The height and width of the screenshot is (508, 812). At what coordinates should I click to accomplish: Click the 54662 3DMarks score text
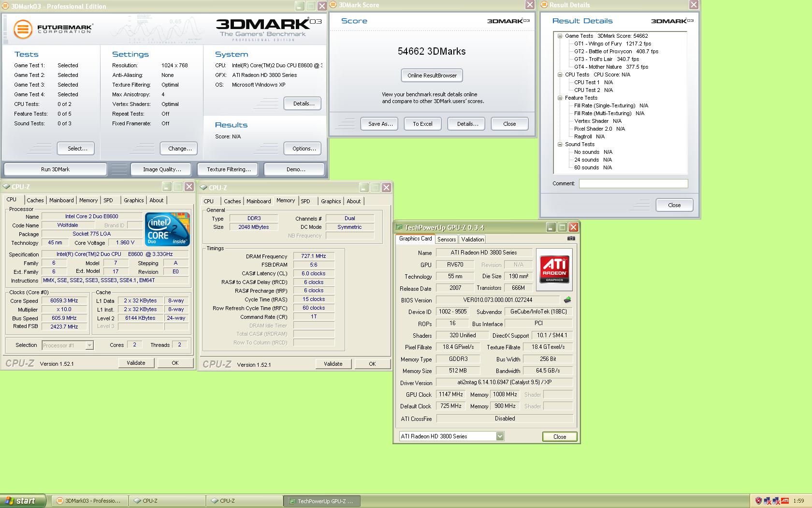click(x=432, y=51)
